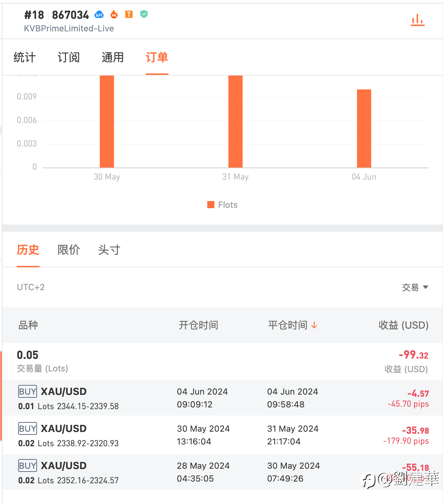Click the 收益 (USD) column header
443x504 pixels.
(403, 325)
